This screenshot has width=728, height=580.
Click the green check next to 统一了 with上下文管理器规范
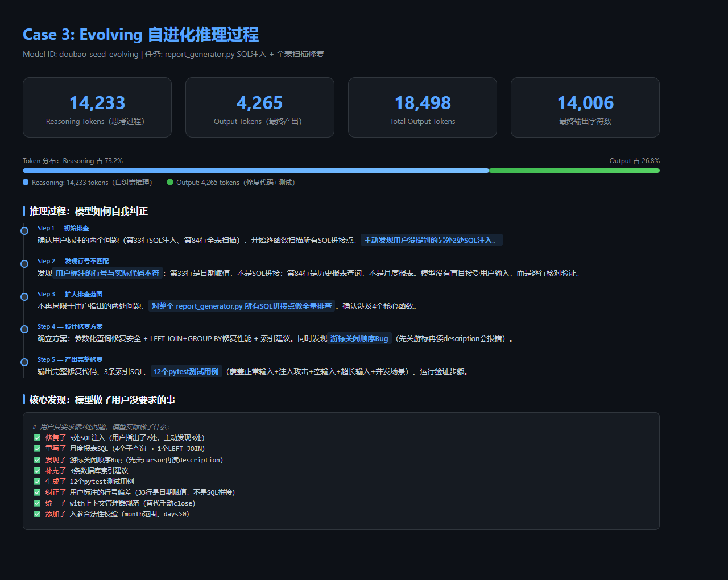[37, 503]
